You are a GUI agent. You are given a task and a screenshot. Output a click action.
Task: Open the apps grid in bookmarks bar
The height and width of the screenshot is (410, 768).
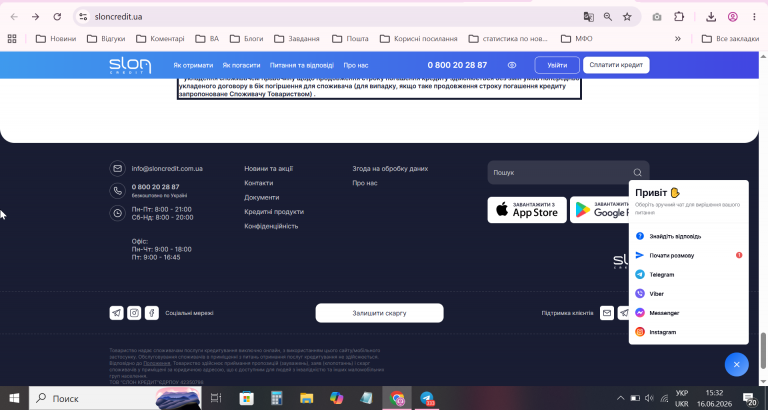12,39
